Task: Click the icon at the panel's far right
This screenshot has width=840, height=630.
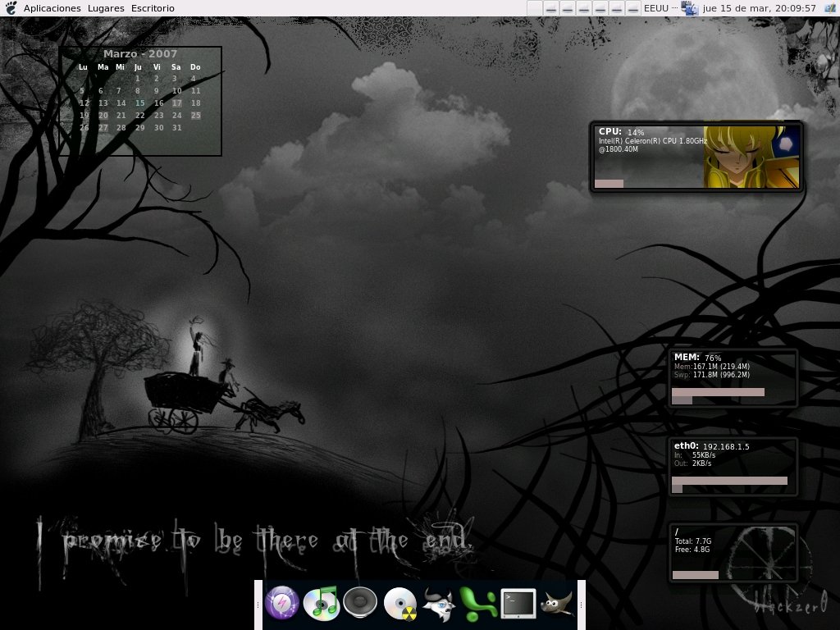Action: (831, 8)
